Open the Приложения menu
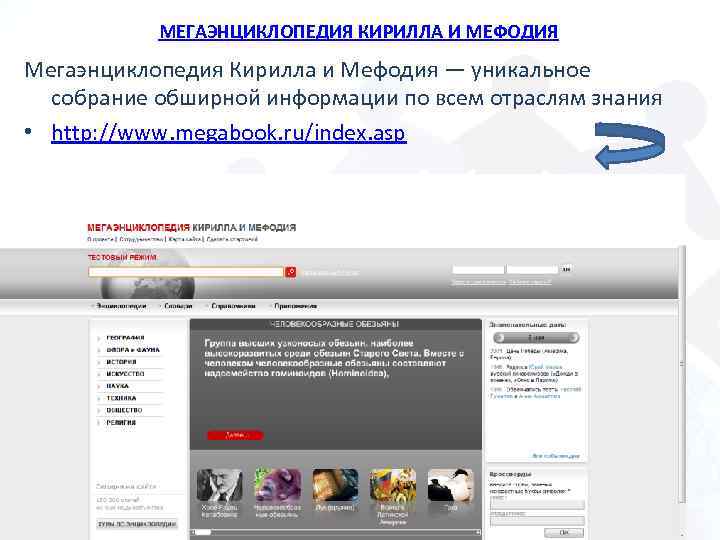The height and width of the screenshot is (540, 720). coord(295,306)
